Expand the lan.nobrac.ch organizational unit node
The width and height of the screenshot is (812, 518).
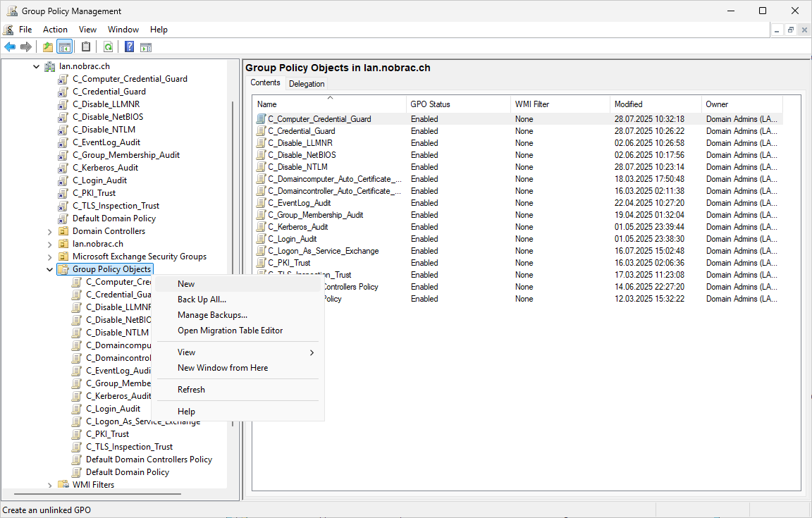[x=50, y=244]
